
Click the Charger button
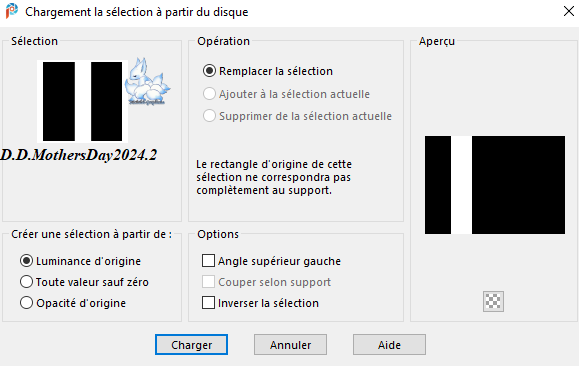coord(191,345)
